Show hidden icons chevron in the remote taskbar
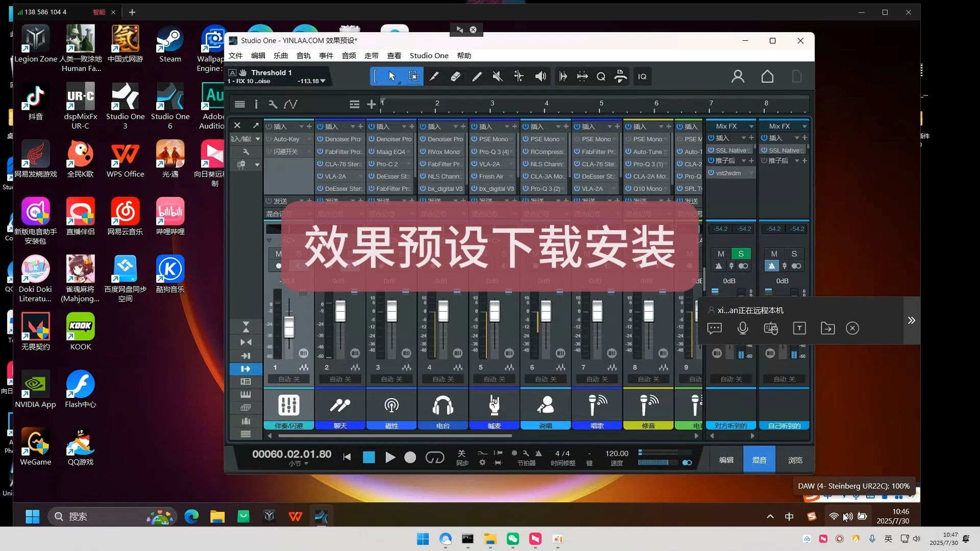 coord(770,517)
